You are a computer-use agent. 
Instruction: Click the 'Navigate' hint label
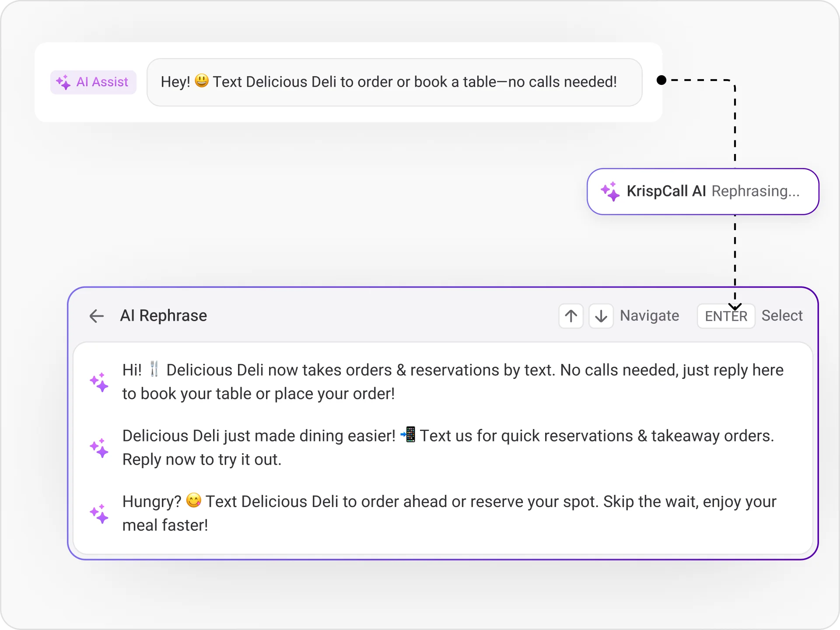pos(650,316)
